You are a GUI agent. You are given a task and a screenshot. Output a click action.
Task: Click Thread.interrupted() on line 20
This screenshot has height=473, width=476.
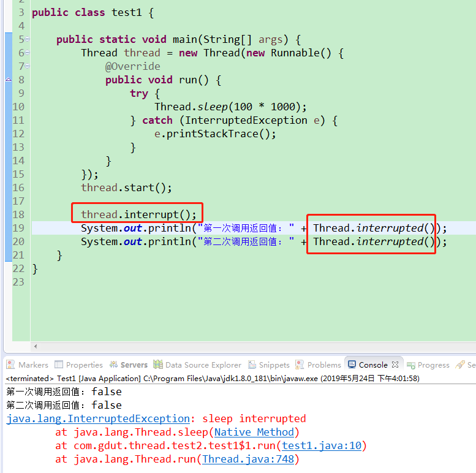(374, 241)
